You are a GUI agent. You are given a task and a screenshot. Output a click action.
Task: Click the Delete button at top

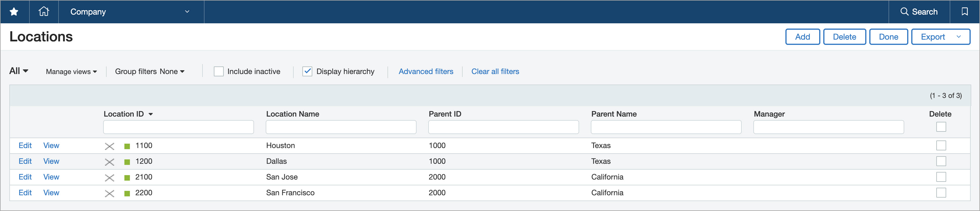click(x=844, y=36)
